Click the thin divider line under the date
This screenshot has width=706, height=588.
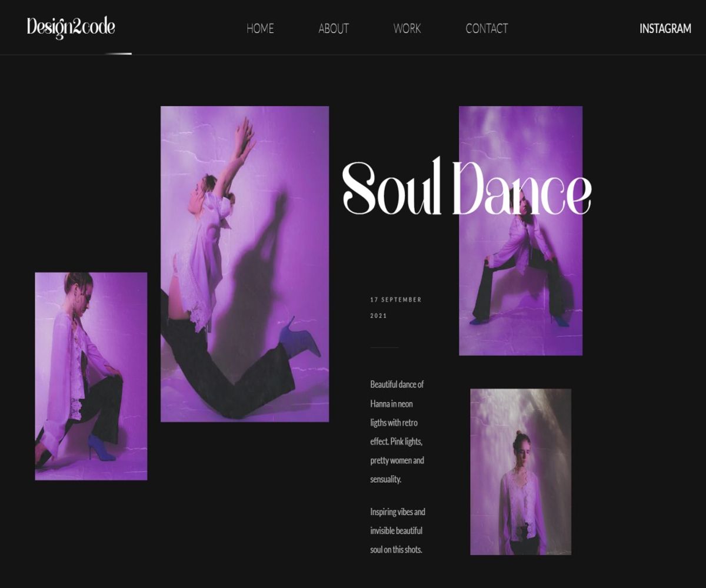coord(384,348)
